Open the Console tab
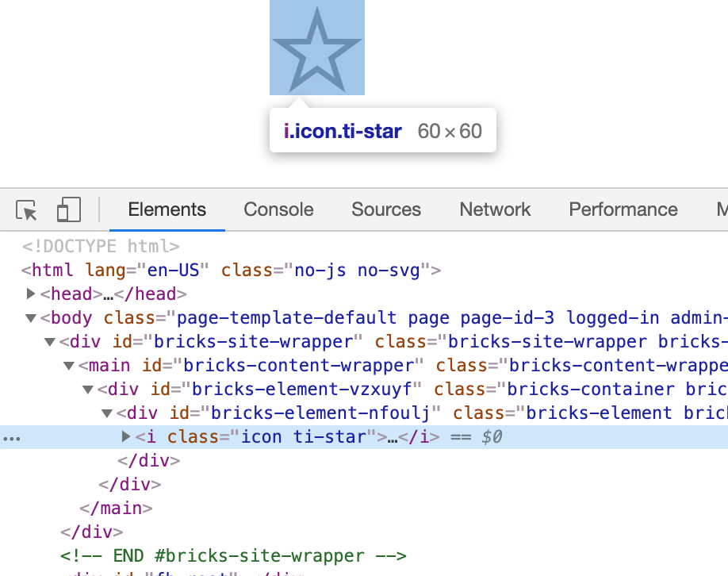This screenshot has width=728, height=576. [278, 209]
